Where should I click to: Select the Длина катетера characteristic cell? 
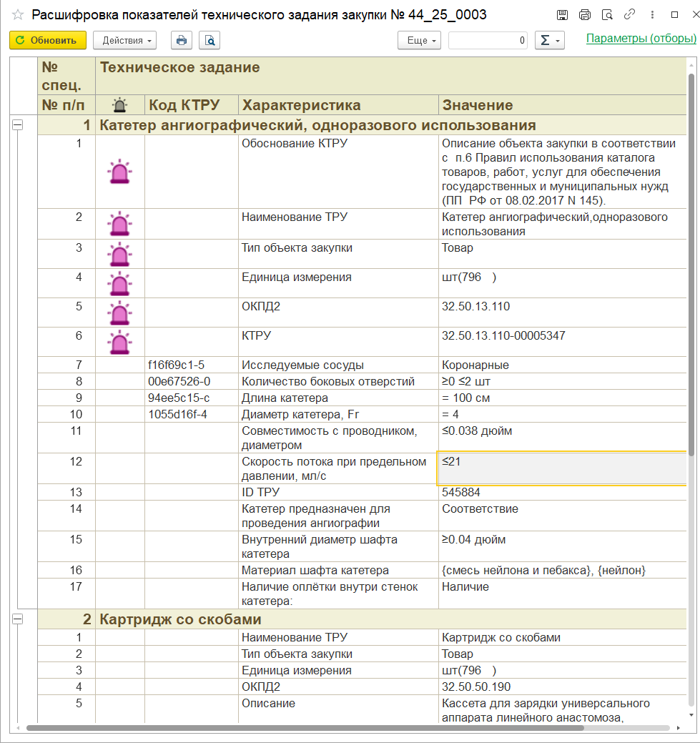coord(338,398)
